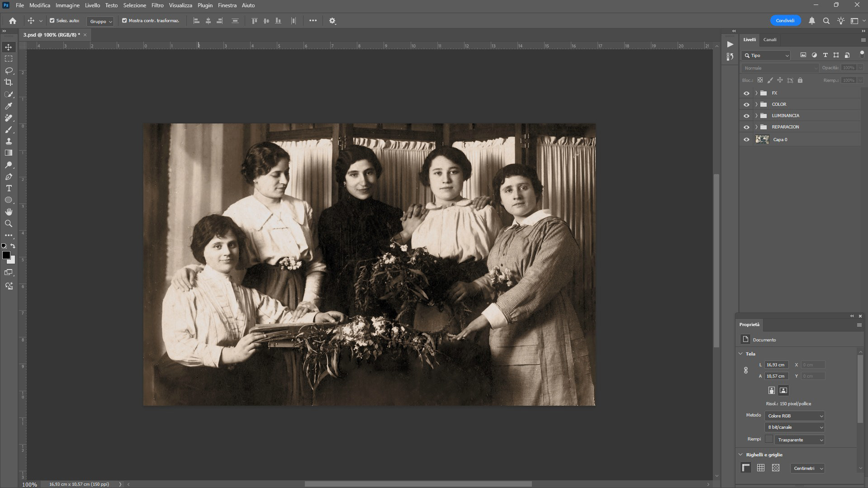This screenshot has width=868, height=488.
Task: Toggle Mostra contr. trasformaz. checkbox
Action: click(124, 20)
